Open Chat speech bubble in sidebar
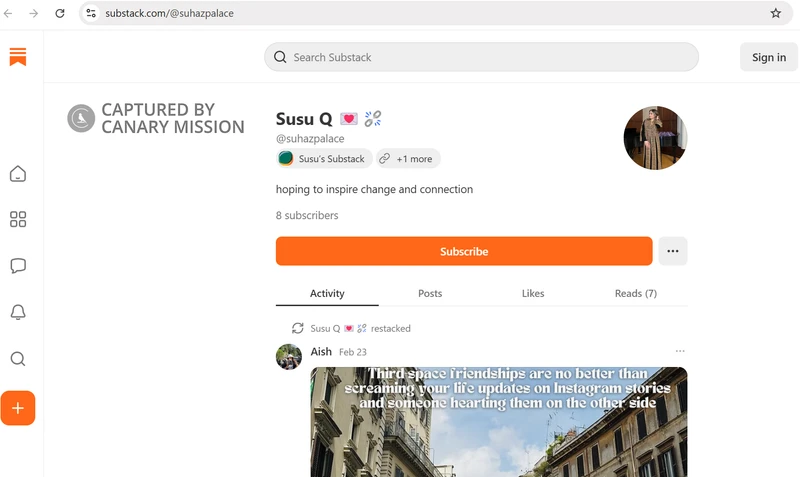Image resolution: width=800 pixels, height=477 pixels. pyautogui.click(x=18, y=265)
